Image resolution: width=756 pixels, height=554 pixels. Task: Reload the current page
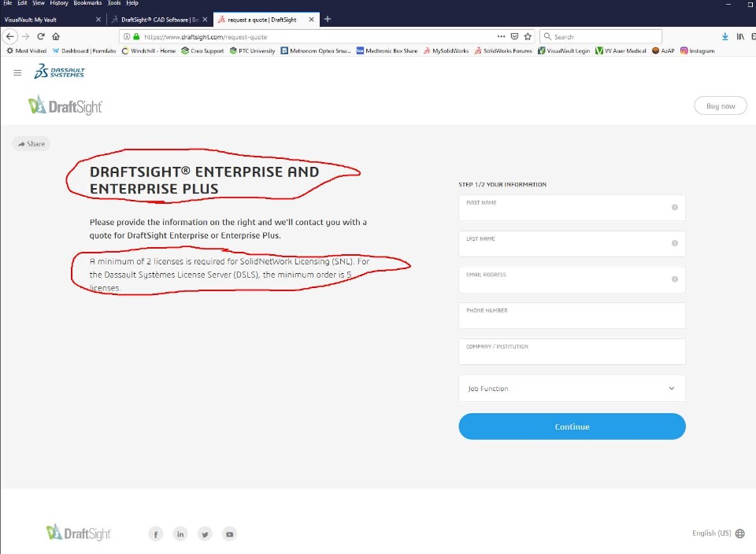tap(41, 37)
